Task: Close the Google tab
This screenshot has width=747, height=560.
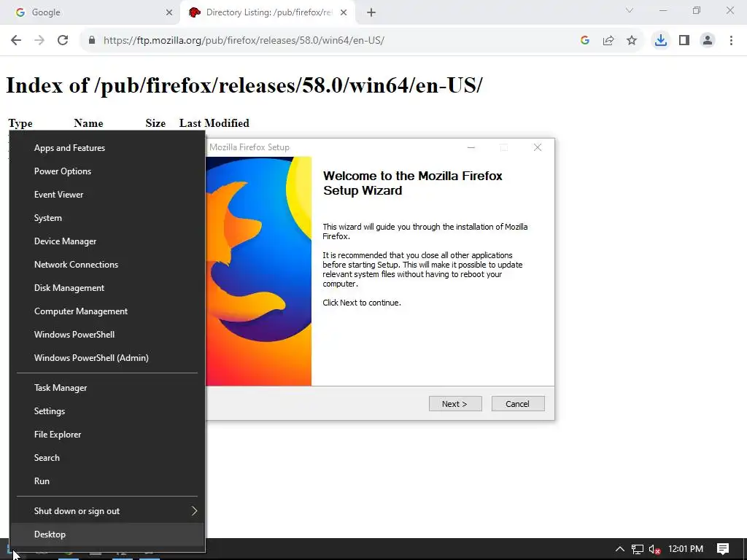Action: [169, 12]
